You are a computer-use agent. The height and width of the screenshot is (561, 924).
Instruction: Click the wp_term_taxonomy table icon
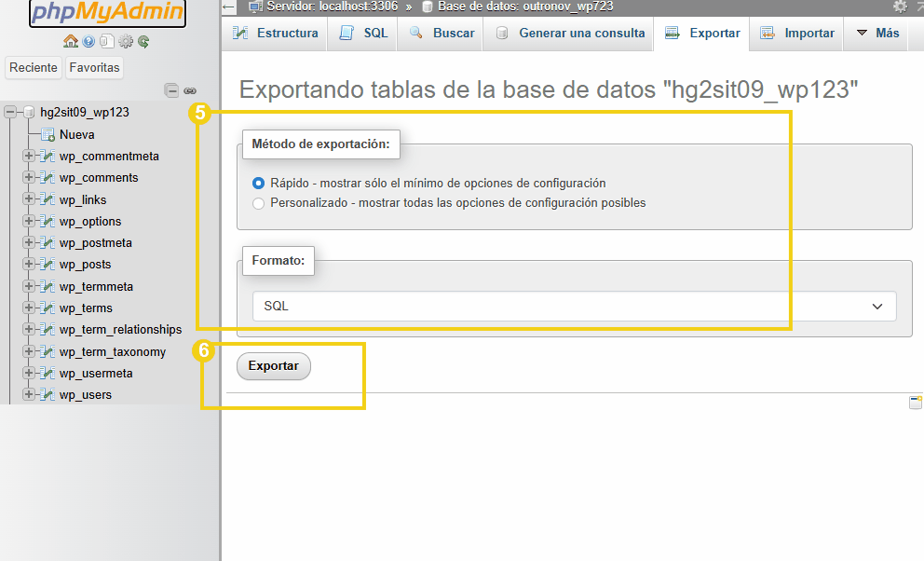[48, 352]
